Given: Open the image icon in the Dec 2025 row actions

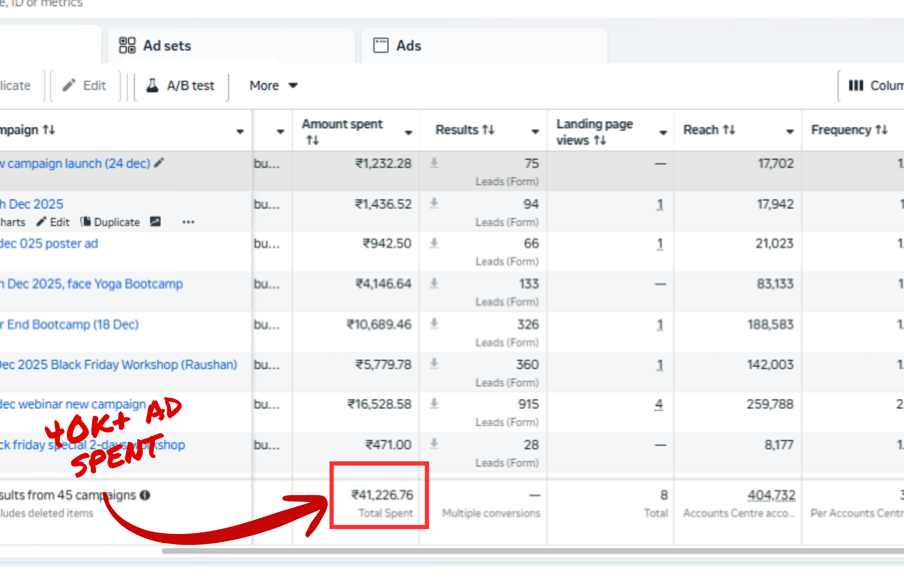Looking at the screenshot, I should 155,222.
